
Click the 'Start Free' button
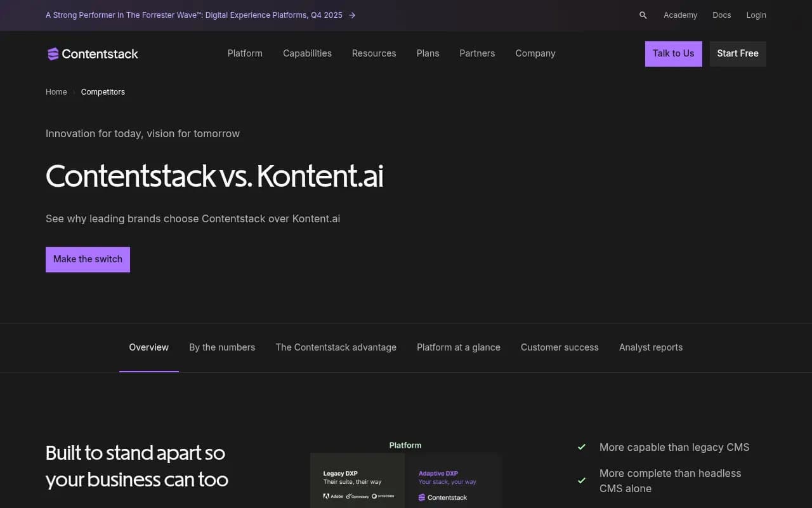[738, 53]
